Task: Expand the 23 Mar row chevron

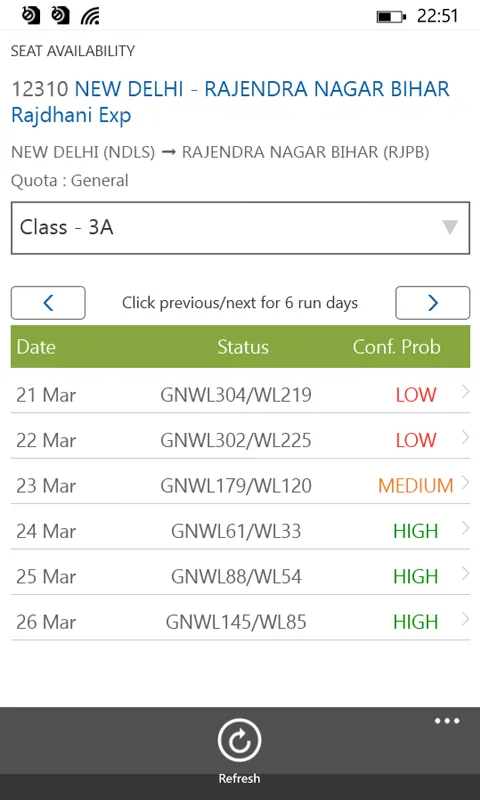Action: (x=465, y=482)
